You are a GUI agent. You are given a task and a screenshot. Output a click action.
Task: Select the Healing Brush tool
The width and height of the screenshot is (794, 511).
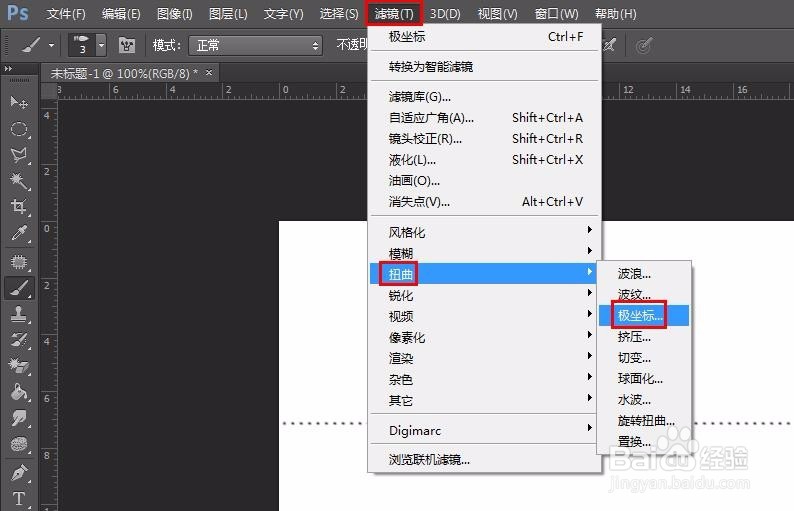19,262
